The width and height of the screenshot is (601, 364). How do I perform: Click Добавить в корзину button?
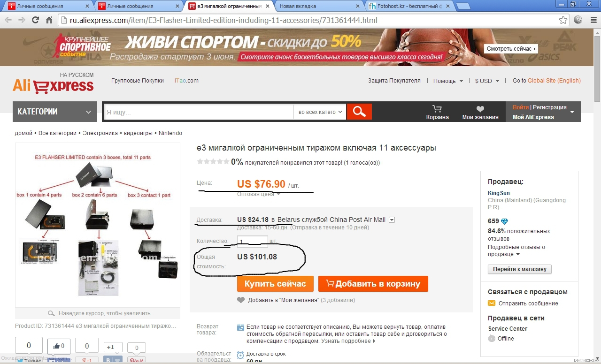click(373, 284)
